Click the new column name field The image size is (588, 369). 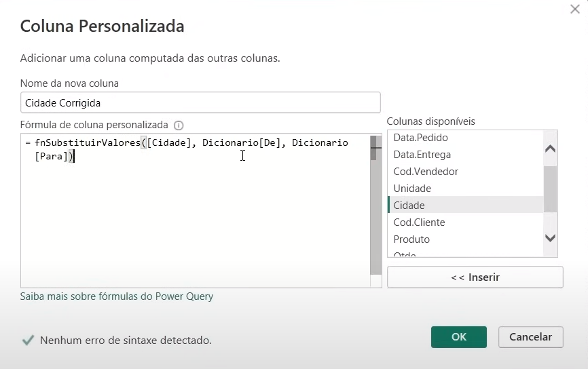click(x=200, y=102)
